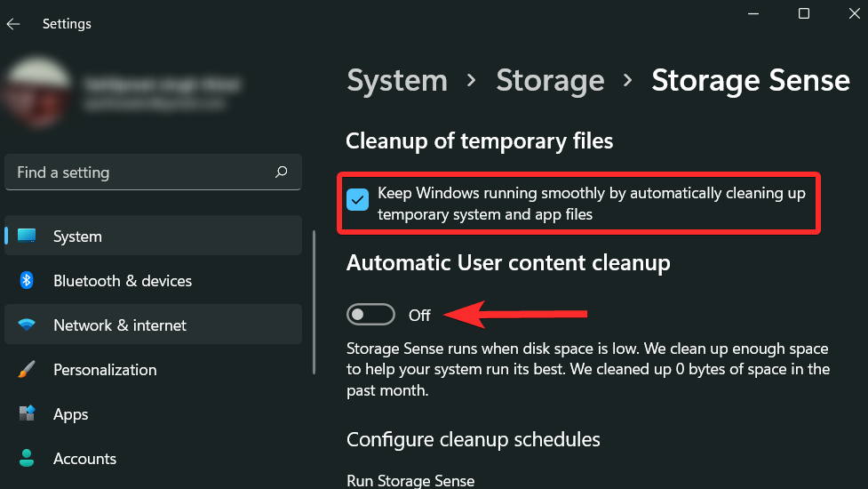Click the Accounts person icon
The image size is (868, 489).
(x=27, y=459)
